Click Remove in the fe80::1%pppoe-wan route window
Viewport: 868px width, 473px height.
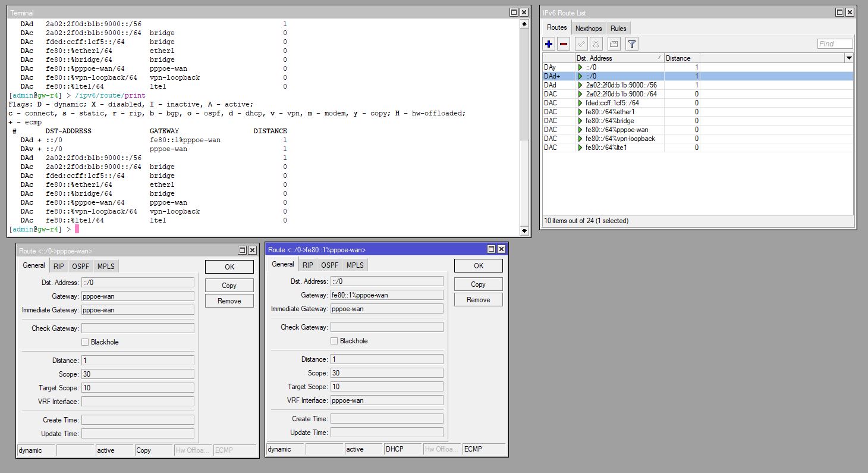point(478,300)
